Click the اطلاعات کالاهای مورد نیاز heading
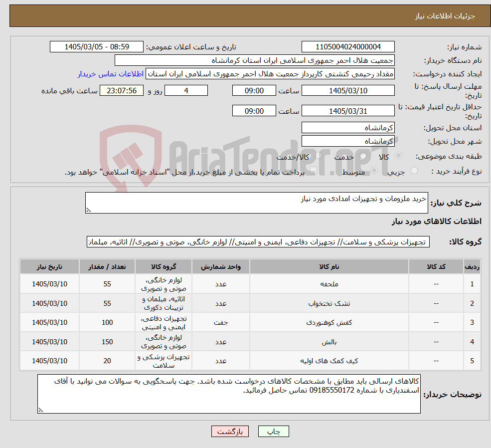 pos(437,222)
